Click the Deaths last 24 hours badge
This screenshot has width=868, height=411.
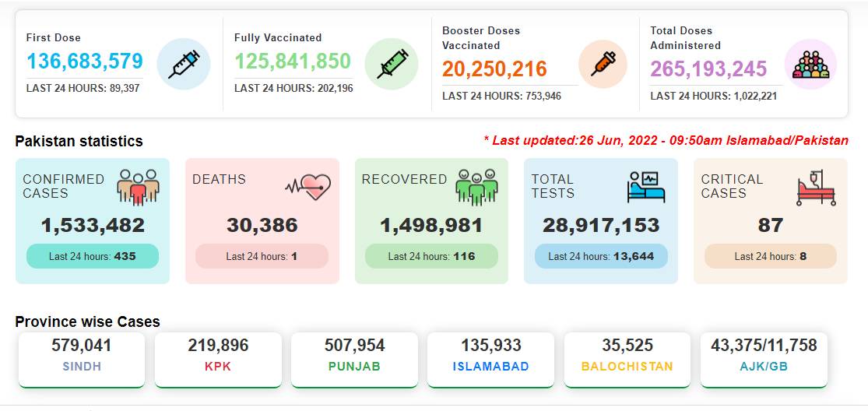262,256
